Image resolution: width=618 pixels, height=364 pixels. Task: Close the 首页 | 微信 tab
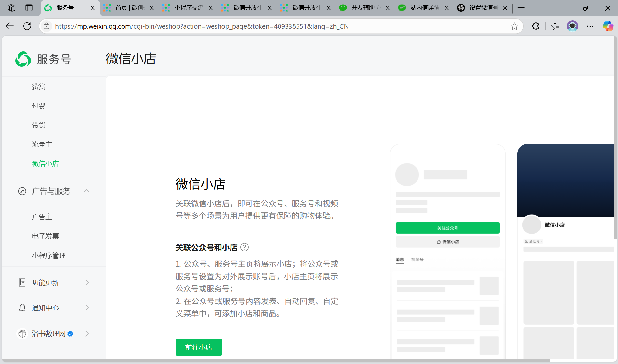coord(152,8)
